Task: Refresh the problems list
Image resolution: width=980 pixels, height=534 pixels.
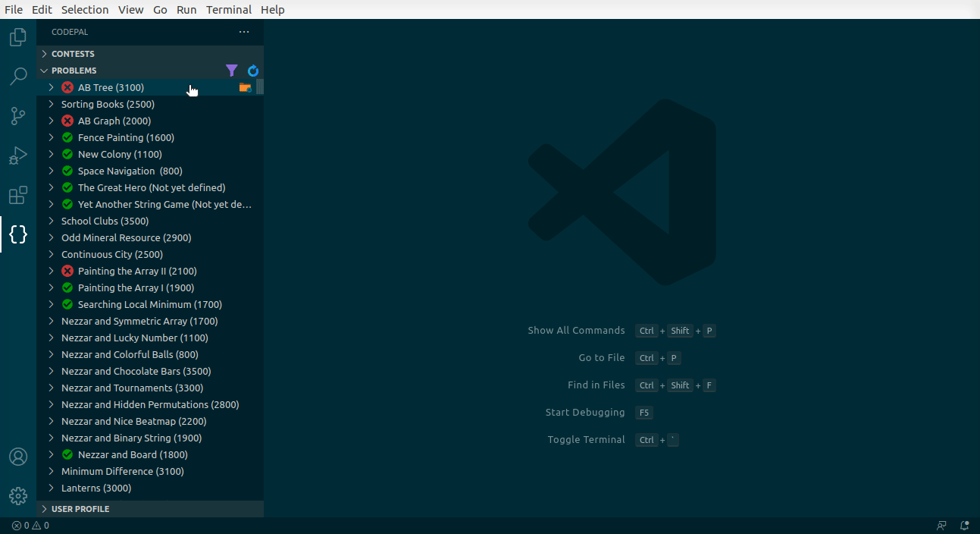Action: point(253,71)
